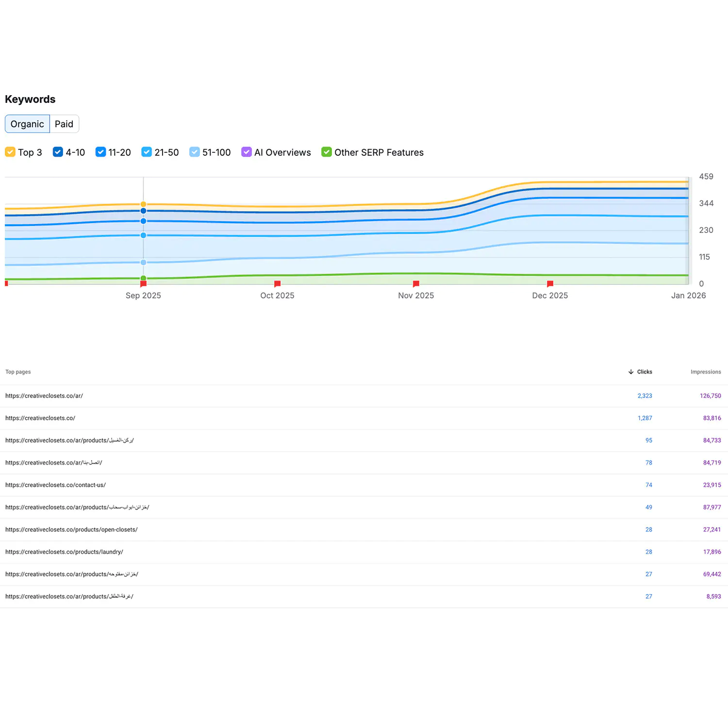This screenshot has width=728, height=728.
Task: Switch to the Paid keywords tab
Action: pos(64,124)
